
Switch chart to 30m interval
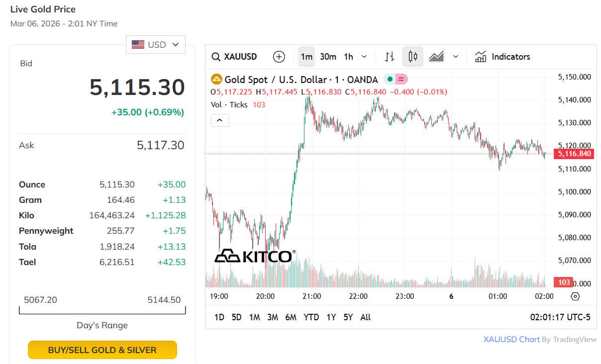tap(328, 57)
